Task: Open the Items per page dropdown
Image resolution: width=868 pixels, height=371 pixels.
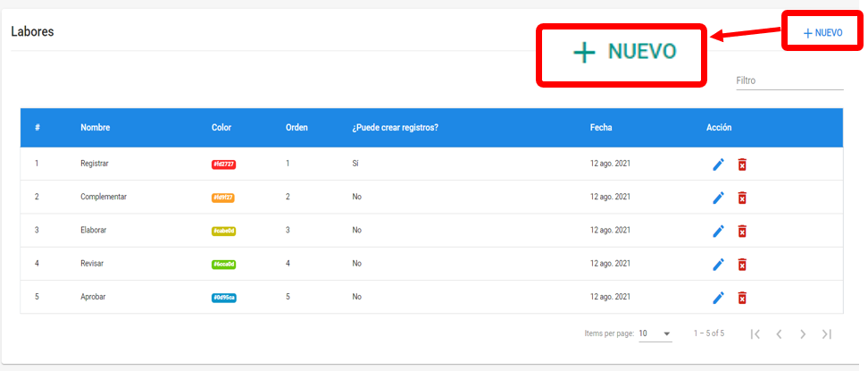Action: [656, 333]
